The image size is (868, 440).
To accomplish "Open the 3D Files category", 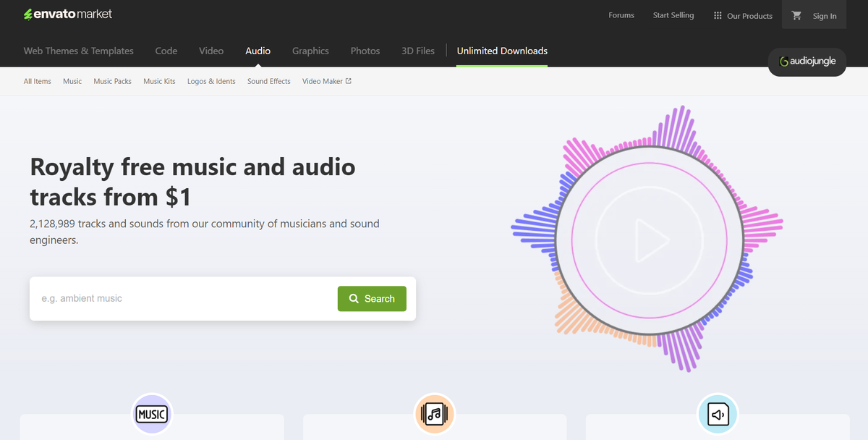I will click(x=418, y=51).
